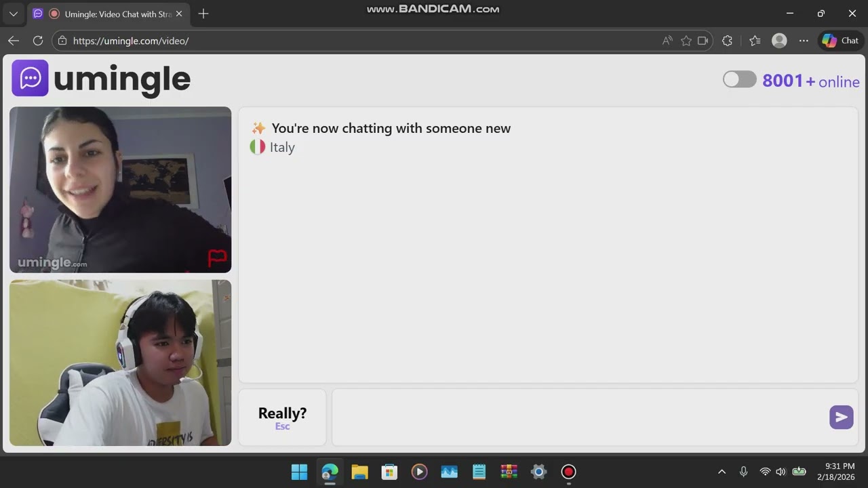Open the browser extensions puzzle icon
Image resolution: width=868 pixels, height=488 pixels.
[728, 41]
